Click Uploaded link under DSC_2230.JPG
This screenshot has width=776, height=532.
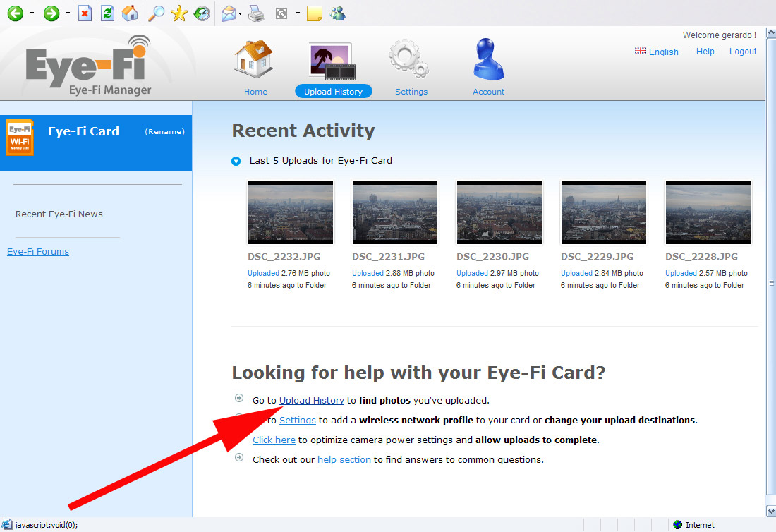click(x=472, y=273)
